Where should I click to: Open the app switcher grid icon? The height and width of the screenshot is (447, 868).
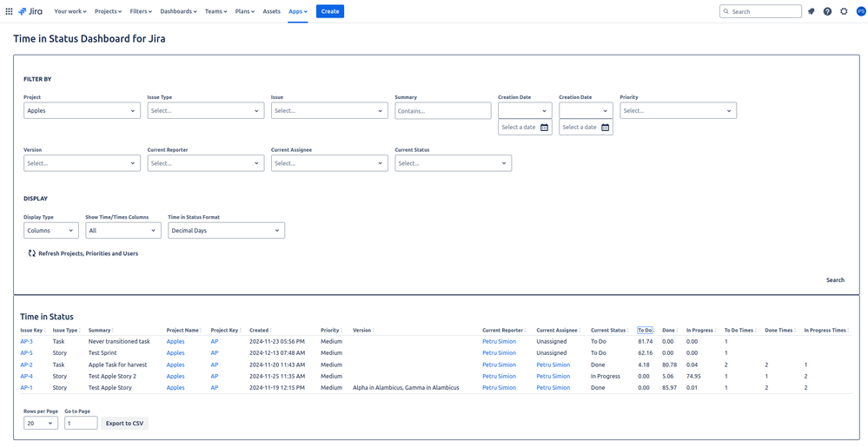(9, 11)
